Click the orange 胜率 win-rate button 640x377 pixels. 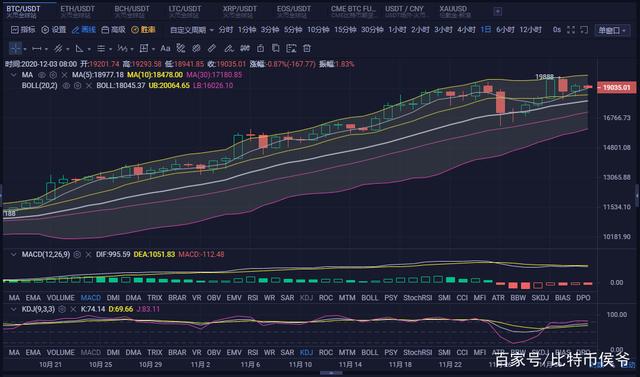coord(143,30)
